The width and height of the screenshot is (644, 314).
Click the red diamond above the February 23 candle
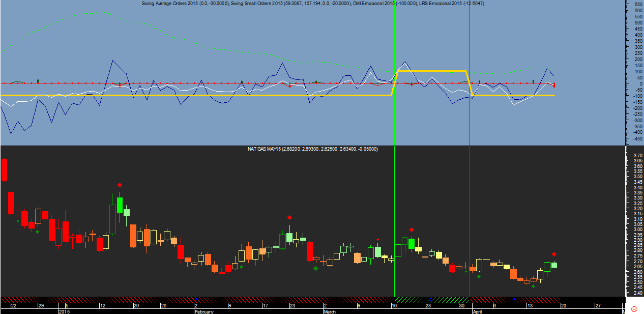click(x=289, y=218)
